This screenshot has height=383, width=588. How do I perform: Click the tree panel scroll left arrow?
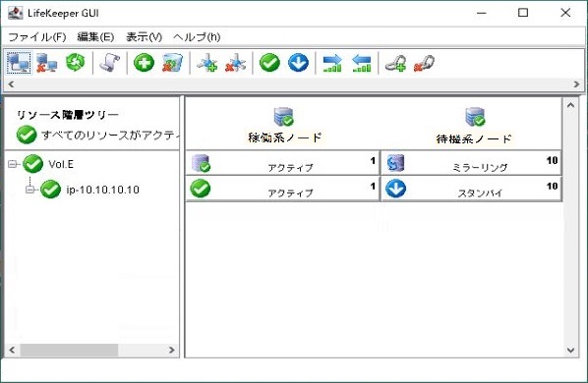(12, 350)
